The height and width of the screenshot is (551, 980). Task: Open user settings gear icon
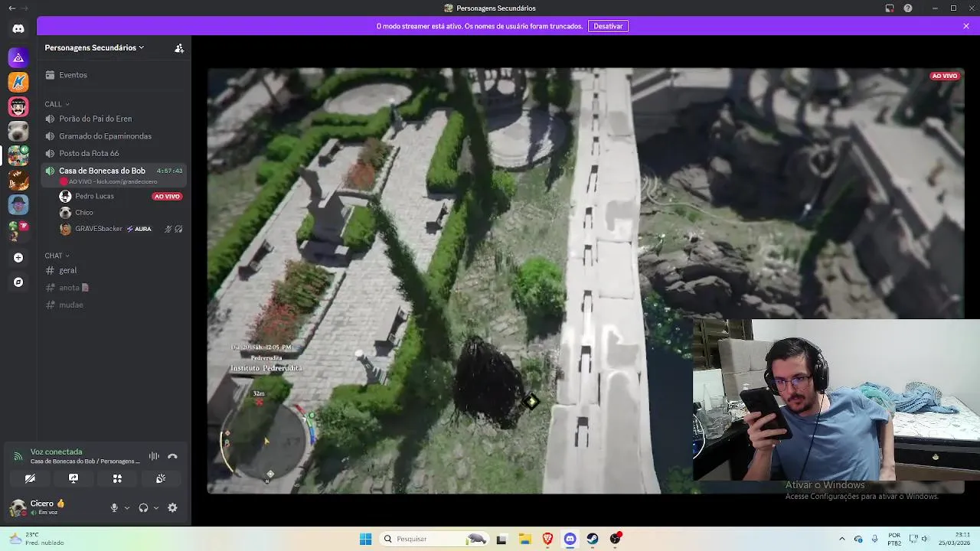(172, 507)
